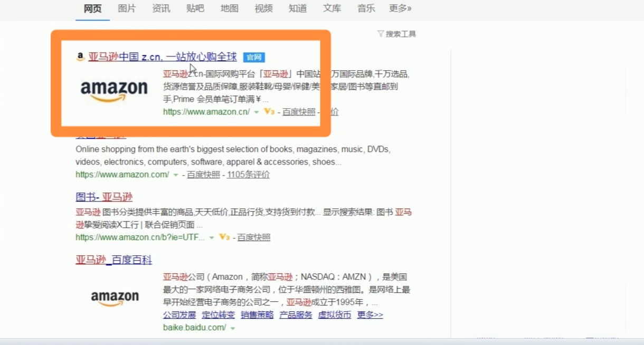644x345 pixels.
Task: Open 百度快照 for amazon.com result
Action: (x=203, y=175)
